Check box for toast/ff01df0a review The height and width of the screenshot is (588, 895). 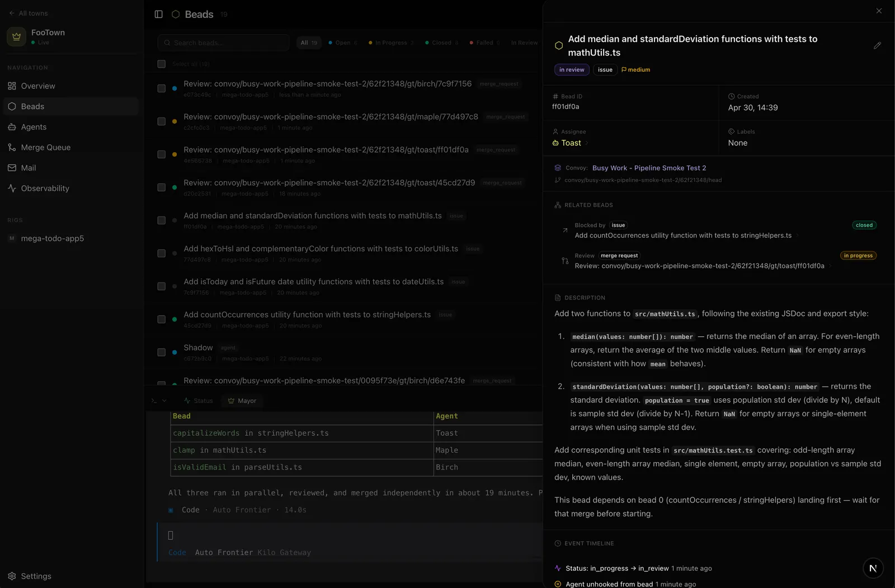point(162,154)
